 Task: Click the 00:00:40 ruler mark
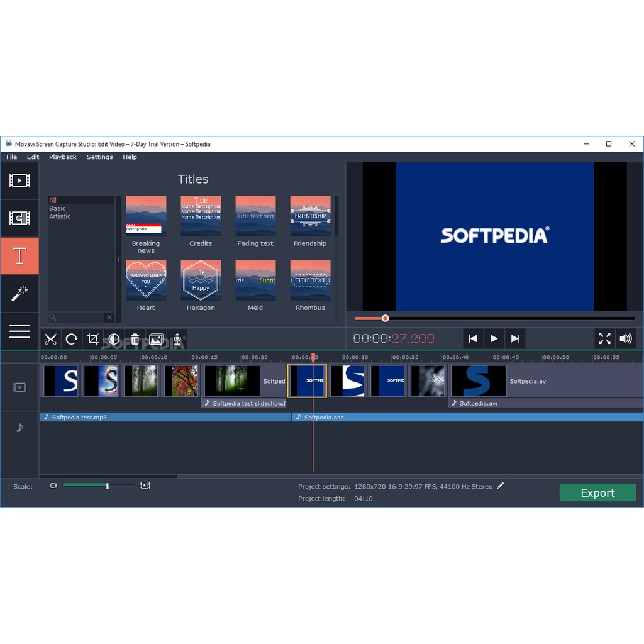coord(455,357)
